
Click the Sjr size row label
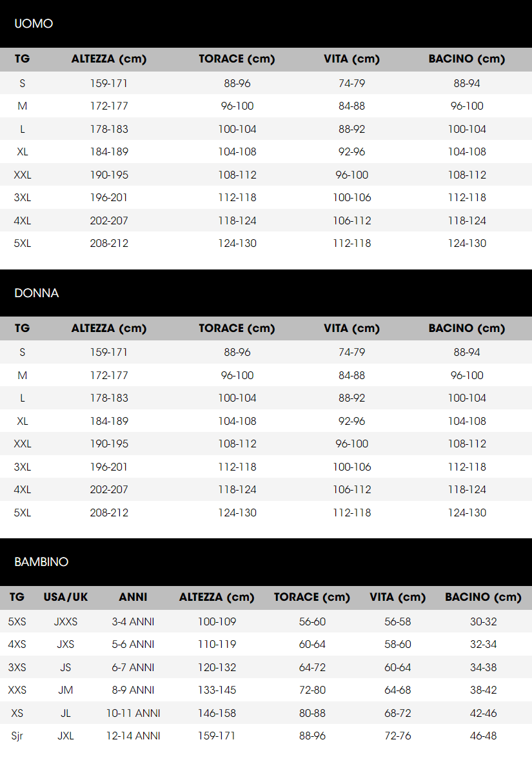17,736
